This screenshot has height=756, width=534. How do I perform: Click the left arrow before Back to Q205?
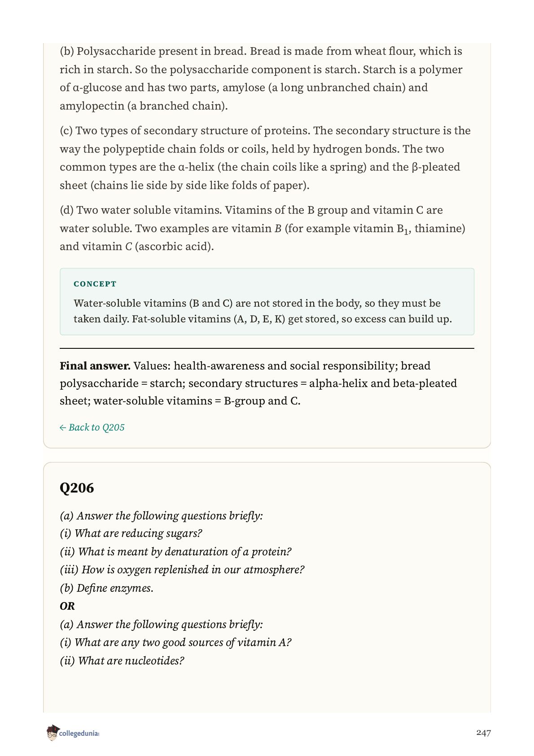coord(63,428)
